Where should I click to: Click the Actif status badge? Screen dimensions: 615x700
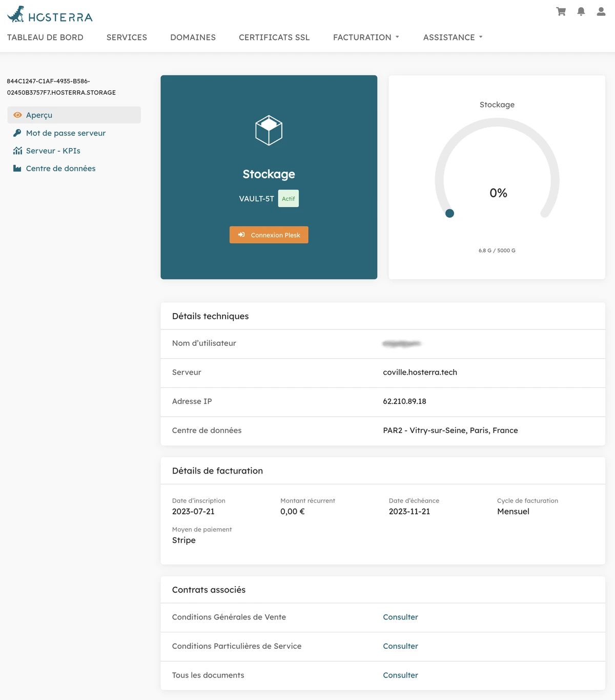tap(289, 198)
